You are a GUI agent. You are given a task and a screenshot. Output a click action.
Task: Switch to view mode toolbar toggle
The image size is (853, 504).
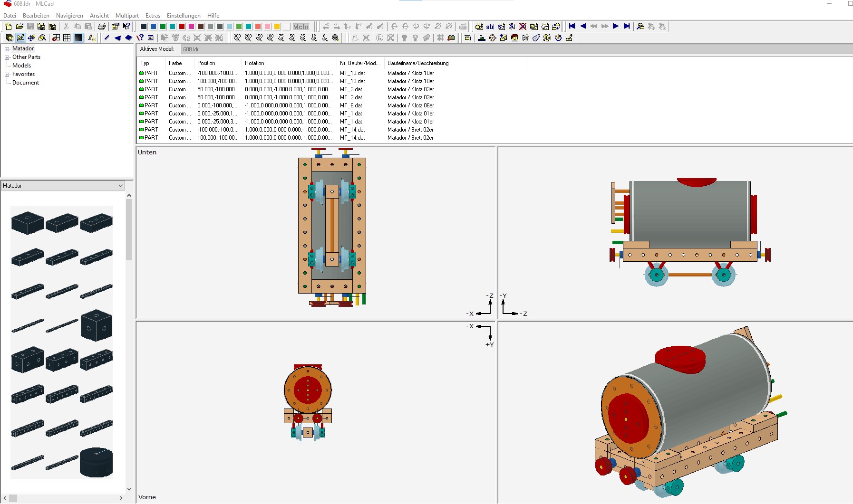click(10, 38)
